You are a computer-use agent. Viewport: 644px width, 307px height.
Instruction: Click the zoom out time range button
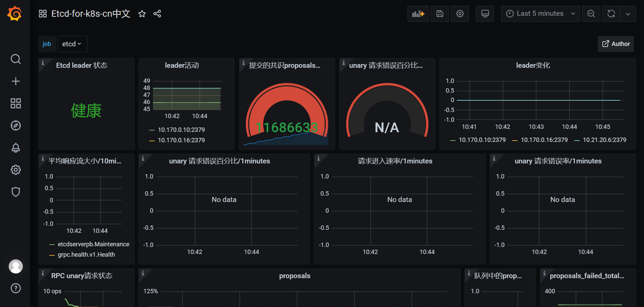tap(591, 14)
